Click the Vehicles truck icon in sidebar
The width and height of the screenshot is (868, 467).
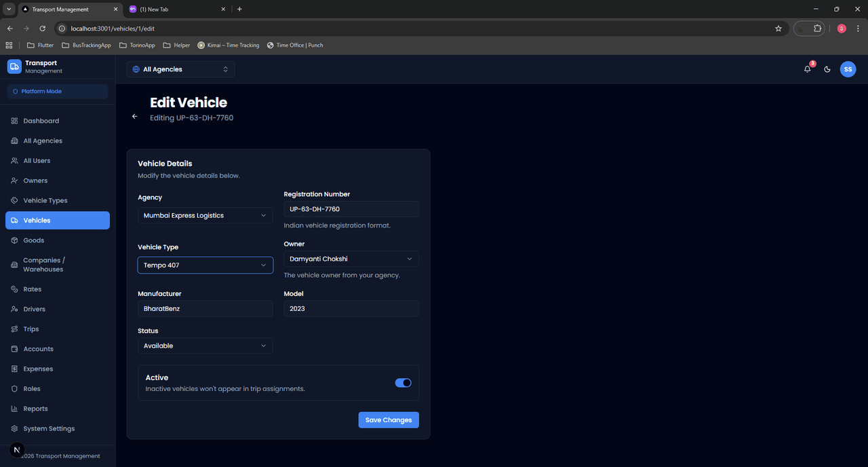click(14, 221)
